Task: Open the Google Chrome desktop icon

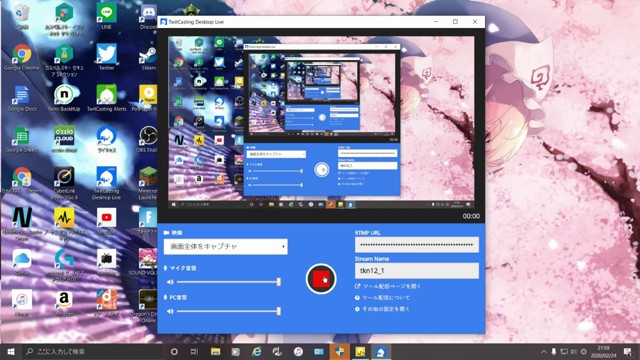Action: pyautogui.click(x=22, y=58)
